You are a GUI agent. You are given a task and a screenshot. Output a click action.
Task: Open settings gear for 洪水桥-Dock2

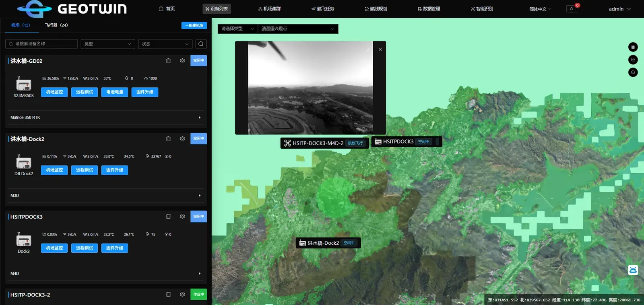tap(182, 139)
